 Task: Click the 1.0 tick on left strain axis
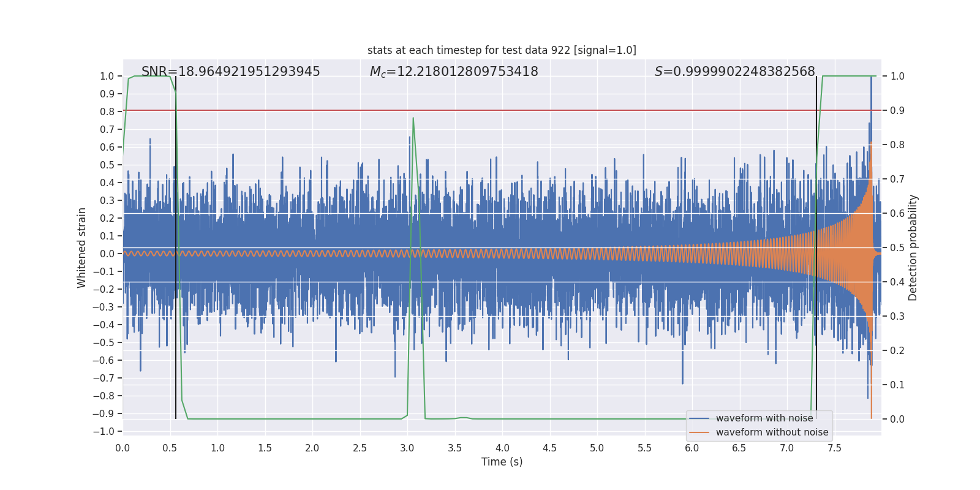107,76
